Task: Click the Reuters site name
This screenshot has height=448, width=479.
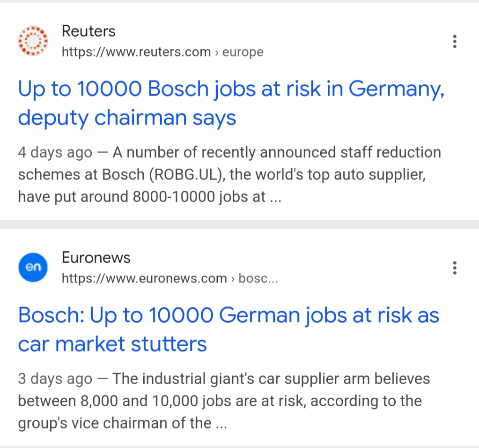Action: point(88,31)
